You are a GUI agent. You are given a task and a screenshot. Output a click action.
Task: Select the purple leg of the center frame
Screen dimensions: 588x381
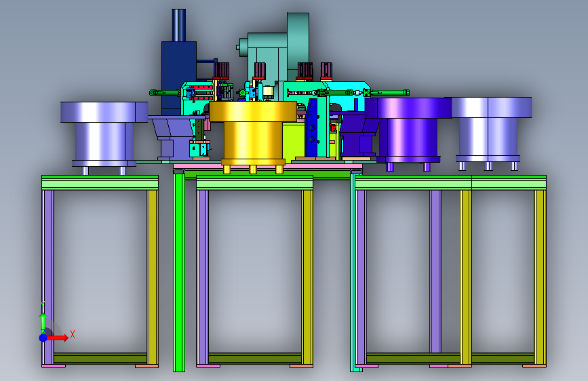pyautogui.click(x=203, y=277)
